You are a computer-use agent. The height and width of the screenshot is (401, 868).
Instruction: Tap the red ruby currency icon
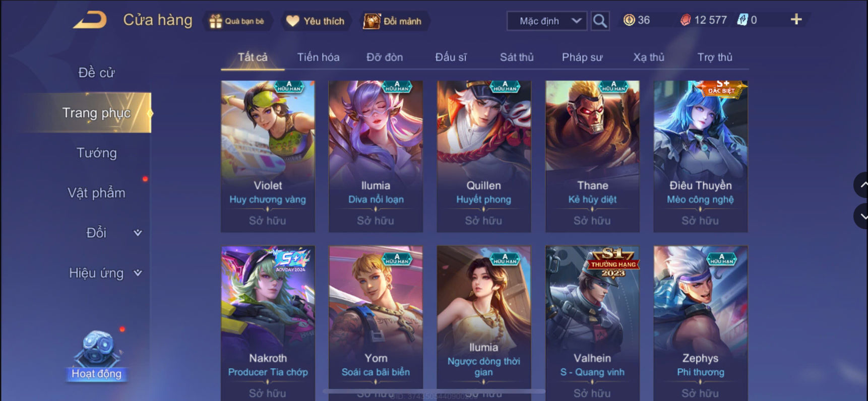(686, 20)
